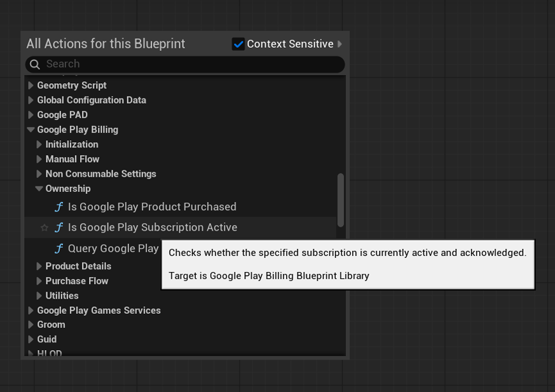
Task: Expand the Non Consumable Settings subcategory
Action: pyautogui.click(x=39, y=174)
